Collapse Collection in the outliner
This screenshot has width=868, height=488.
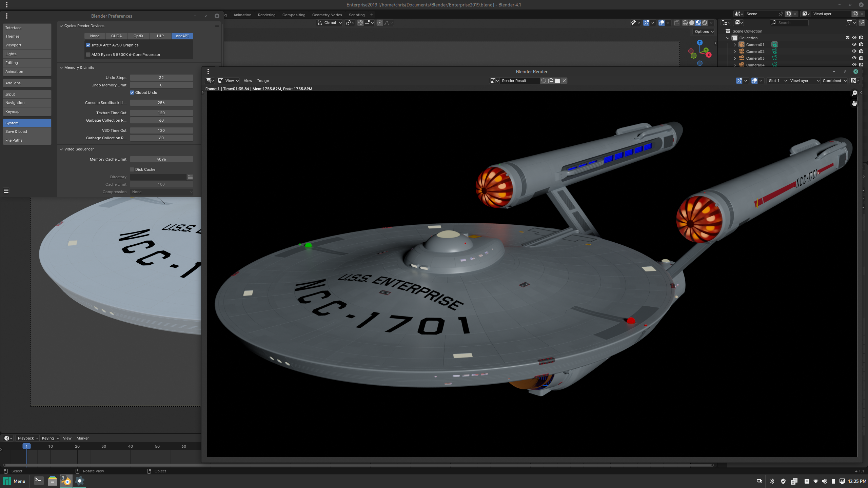728,38
